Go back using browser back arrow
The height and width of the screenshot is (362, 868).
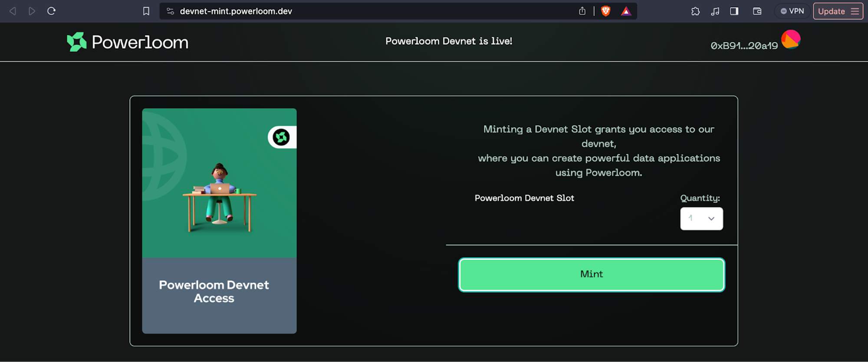click(x=13, y=11)
